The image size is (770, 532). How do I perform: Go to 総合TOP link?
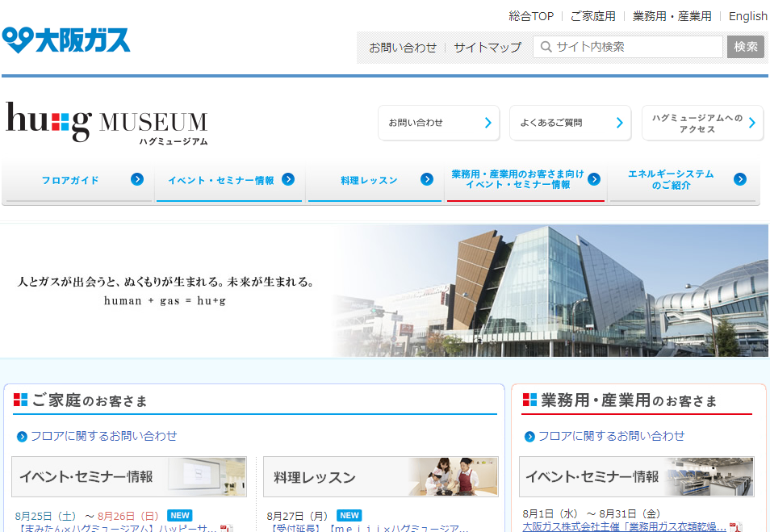pos(531,16)
